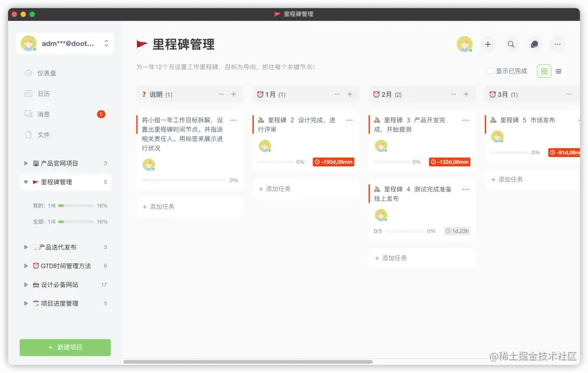Collapse 里程碑管理 tree arrow

coord(26,182)
